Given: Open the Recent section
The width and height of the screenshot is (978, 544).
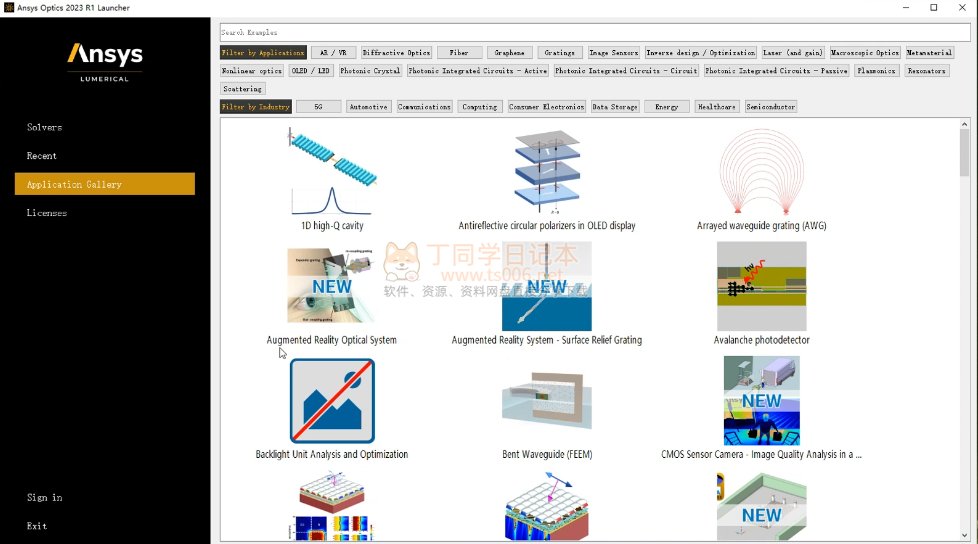Looking at the screenshot, I should coord(42,156).
